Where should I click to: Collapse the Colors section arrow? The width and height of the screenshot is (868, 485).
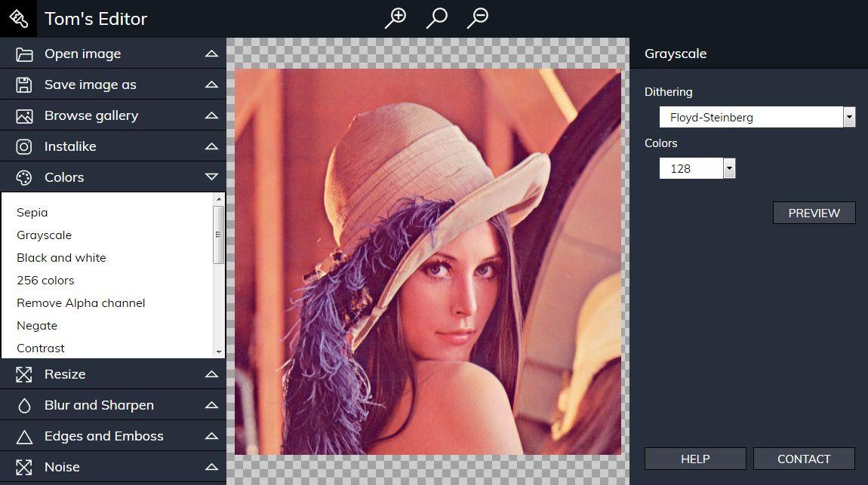click(x=211, y=177)
